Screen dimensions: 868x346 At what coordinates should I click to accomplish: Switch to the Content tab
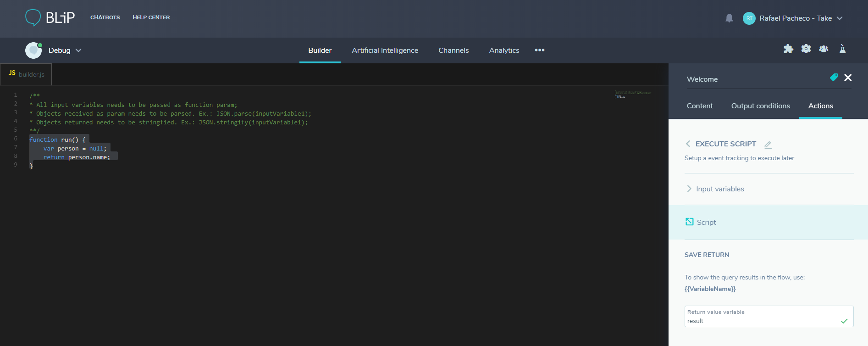(x=700, y=106)
